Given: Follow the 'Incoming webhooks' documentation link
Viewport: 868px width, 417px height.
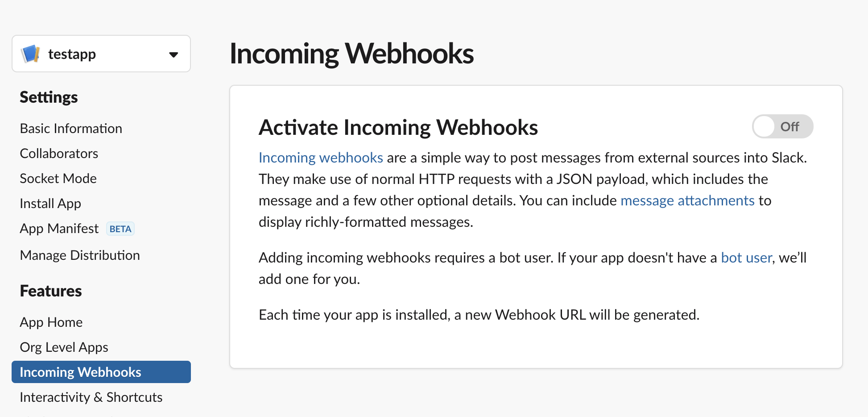Looking at the screenshot, I should tap(321, 158).
